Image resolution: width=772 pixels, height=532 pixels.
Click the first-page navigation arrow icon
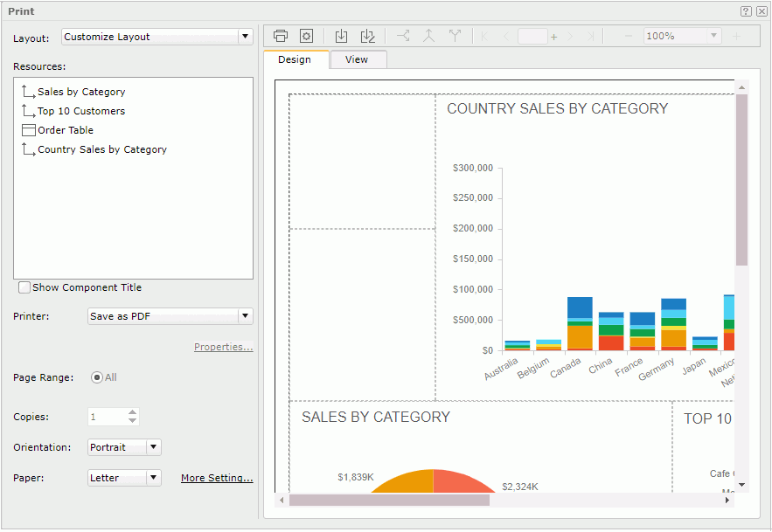483,36
